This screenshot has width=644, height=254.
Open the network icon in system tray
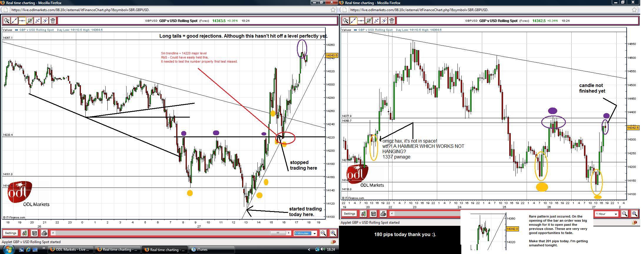tap(317, 250)
